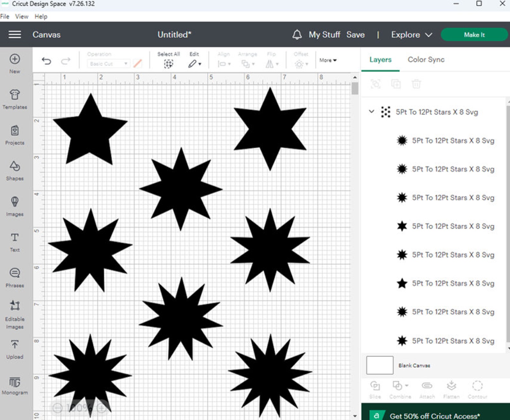Open the Templates panel
Viewport: 510px width, 420px height.
pyautogui.click(x=15, y=99)
